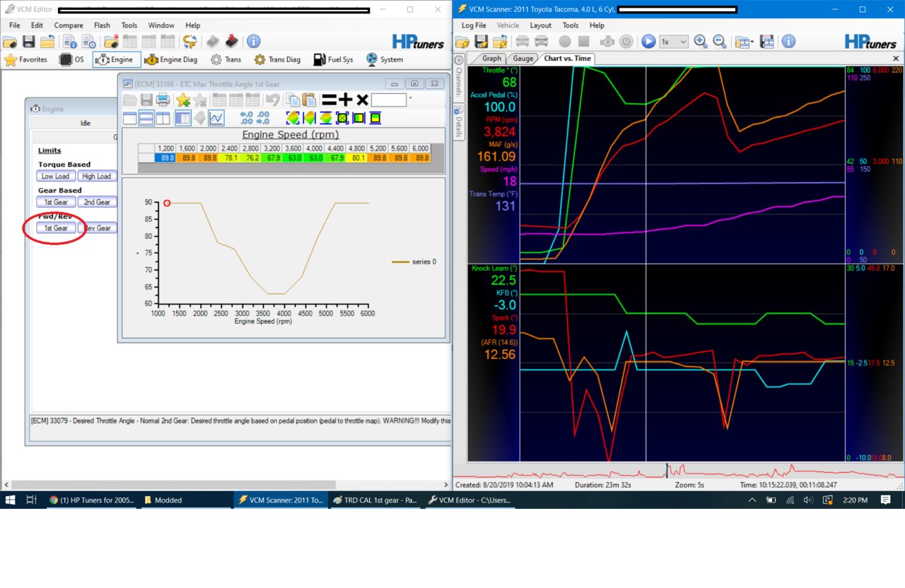Select the 80.1 cell under 4,800 rpm
905x588 pixels.
pyautogui.click(x=356, y=158)
